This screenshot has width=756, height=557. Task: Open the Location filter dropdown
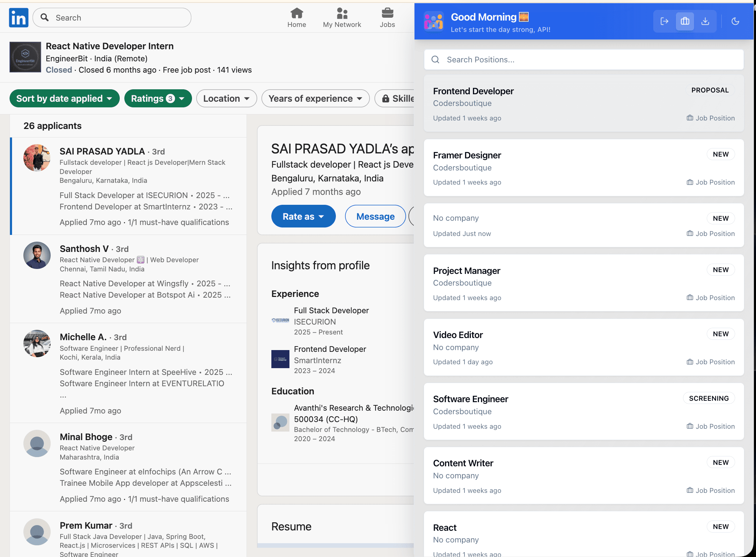tap(226, 99)
